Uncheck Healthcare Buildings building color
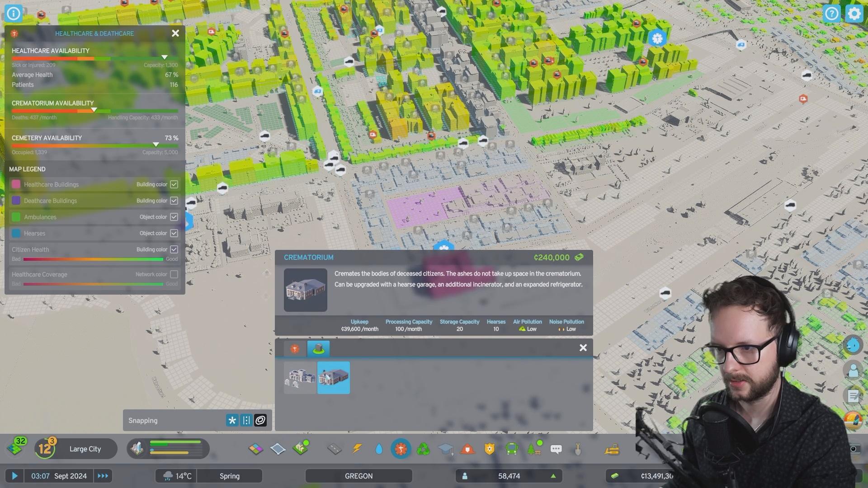The height and width of the screenshot is (488, 868). pos(174,184)
